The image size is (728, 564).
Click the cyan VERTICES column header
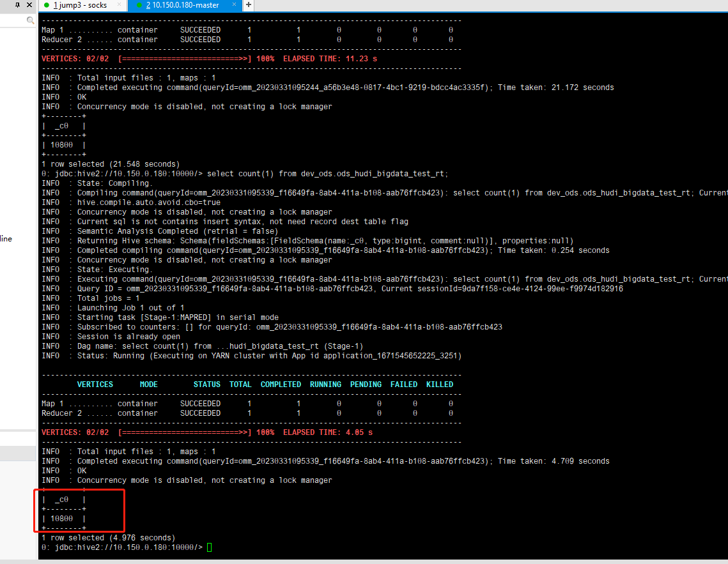pyautogui.click(x=95, y=385)
